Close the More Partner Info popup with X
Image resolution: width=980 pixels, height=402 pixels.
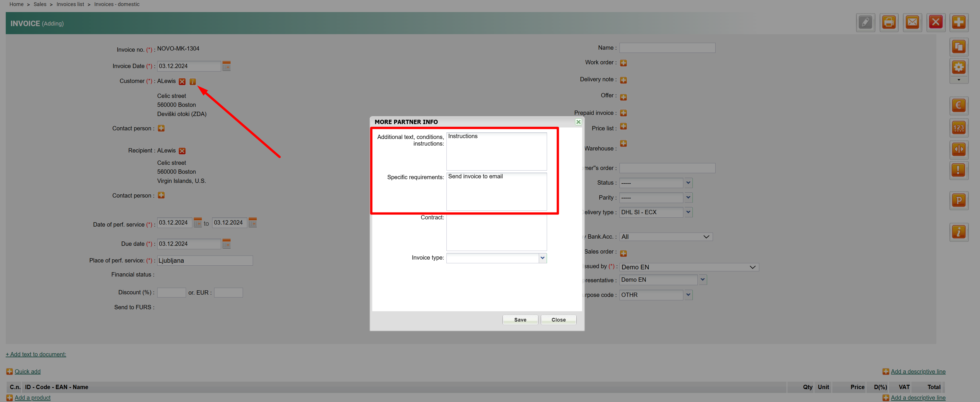[x=578, y=122]
